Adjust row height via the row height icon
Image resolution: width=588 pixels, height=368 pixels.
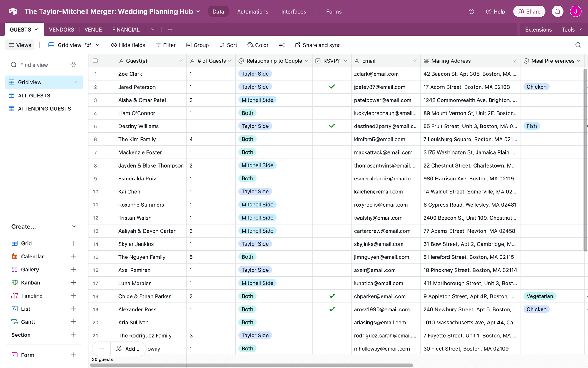(x=281, y=45)
